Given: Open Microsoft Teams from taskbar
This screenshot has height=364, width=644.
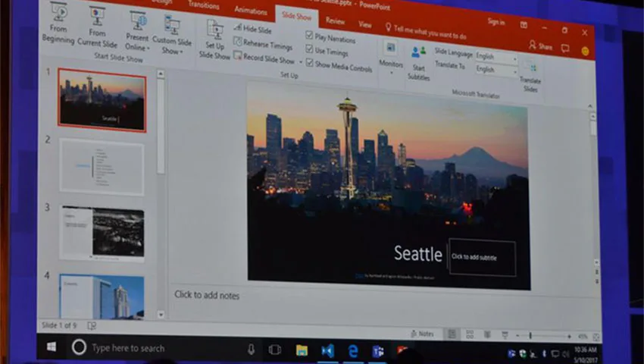Looking at the screenshot, I should [378, 352].
